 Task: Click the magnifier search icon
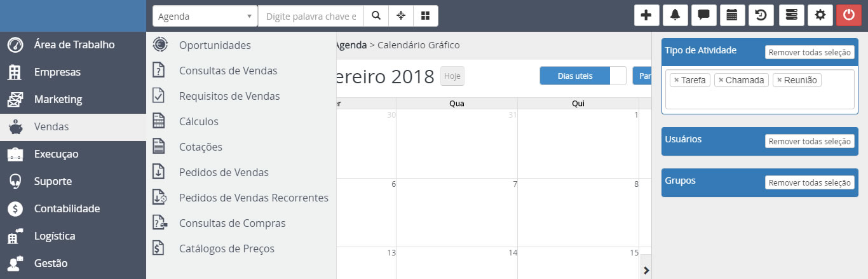(x=376, y=16)
